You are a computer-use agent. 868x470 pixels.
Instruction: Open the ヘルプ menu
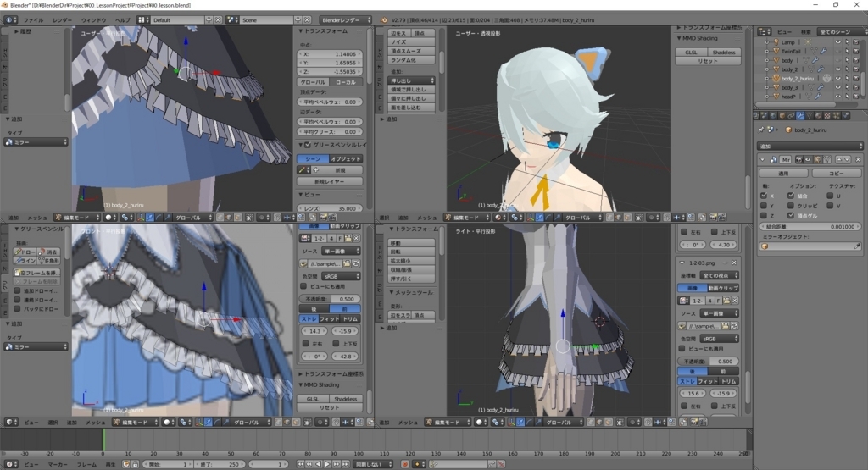(122, 20)
